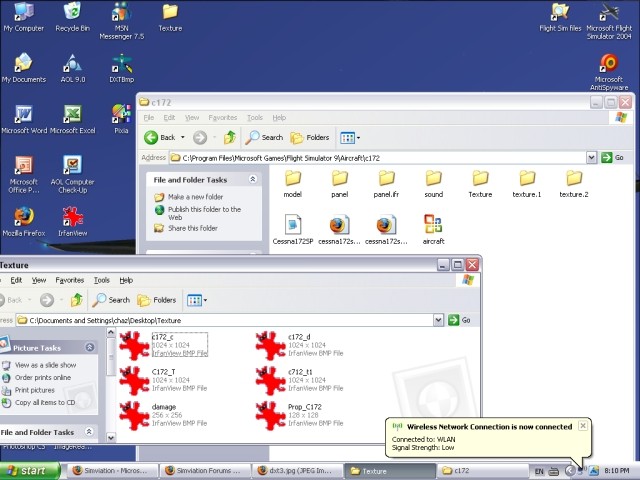The image size is (640, 480).
Task: Open the File menu in c172 window
Action: click(x=149, y=118)
